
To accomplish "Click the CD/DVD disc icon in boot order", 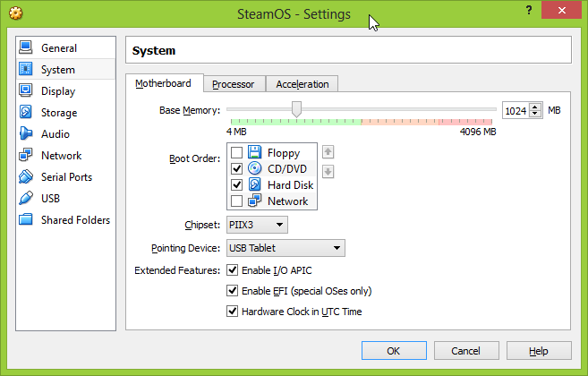I will pos(255,168).
